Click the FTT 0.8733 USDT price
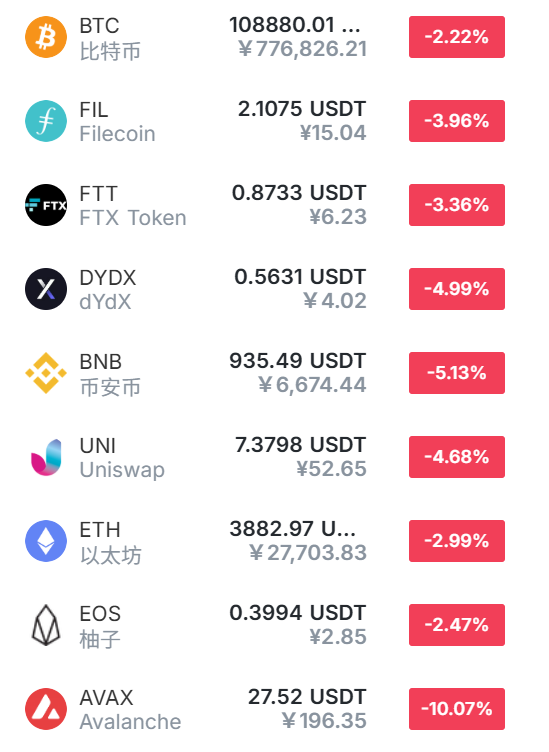549x752 pixels. tap(299, 193)
